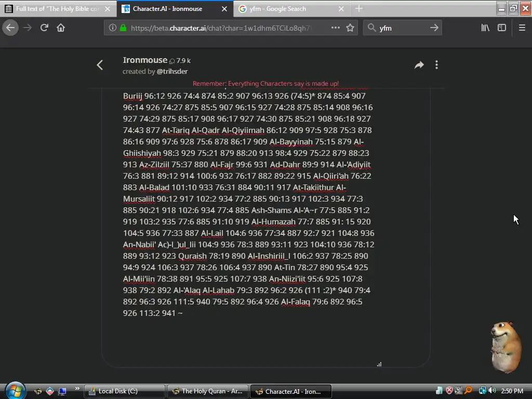Viewport: 532px width, 399px height.
Task: Click the word Al-Balad in the message
Action: [x=154, y=187]
